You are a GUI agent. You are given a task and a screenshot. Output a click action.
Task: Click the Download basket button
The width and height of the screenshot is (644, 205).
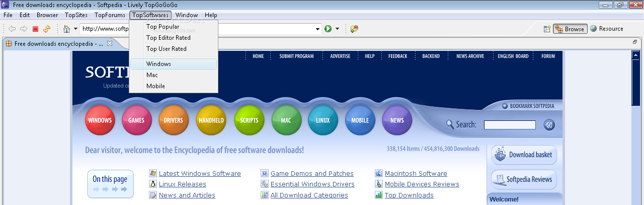[524, 155]
